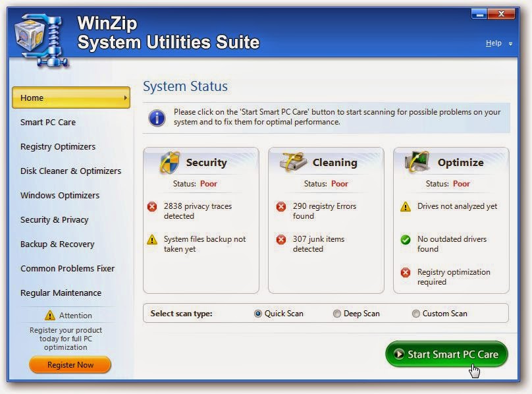Click green check beside no outdated drivers
This screenshot has height=394, width=532.
[406, 240]
